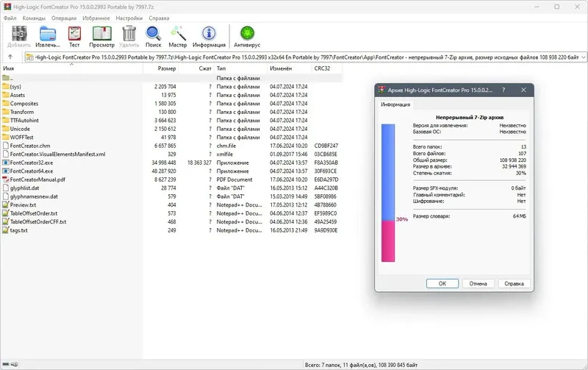Image resolution: width=588 pixels, height=370 pixels.
Task: Start the Антивирус scan icon
Action: [x=247, y=33]
